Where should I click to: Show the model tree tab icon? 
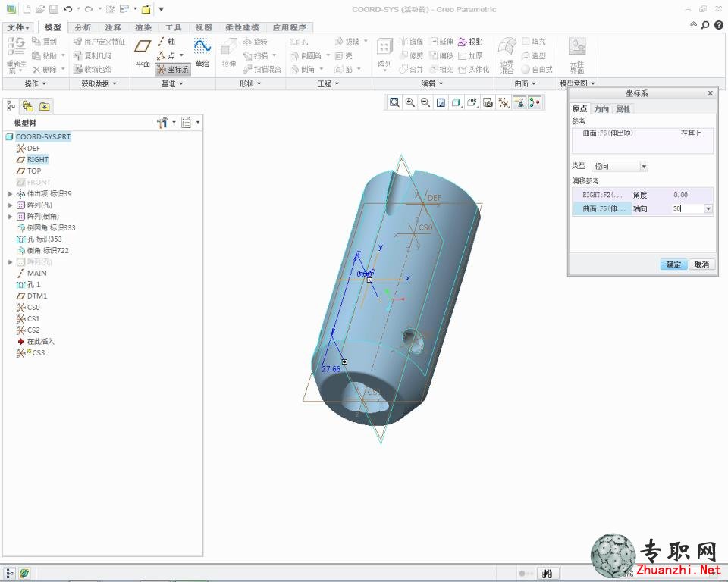click(x=11, y=107)
